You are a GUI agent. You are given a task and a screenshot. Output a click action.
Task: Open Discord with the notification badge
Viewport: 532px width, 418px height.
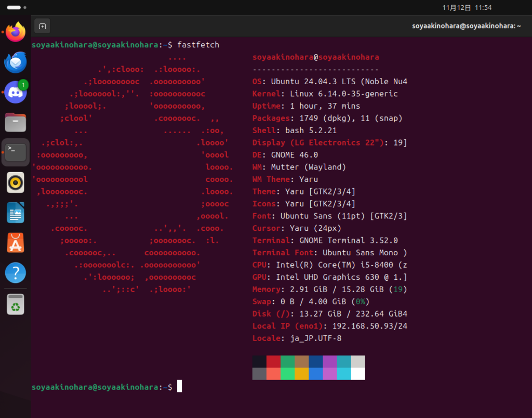coord(16,93)
